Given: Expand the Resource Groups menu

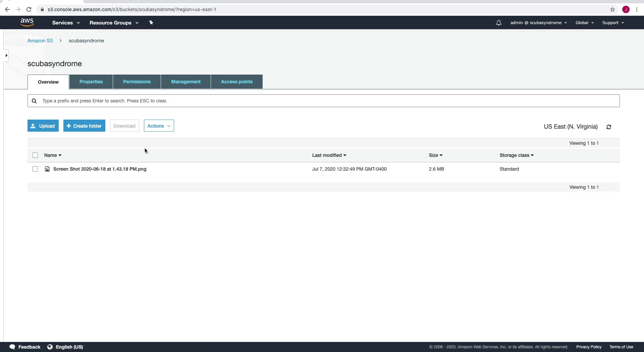Looking at the screenshot, I should coord(114,23).
